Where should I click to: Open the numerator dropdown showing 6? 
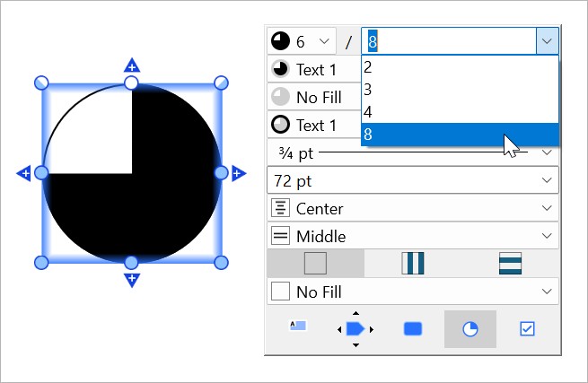click(322, 41)
